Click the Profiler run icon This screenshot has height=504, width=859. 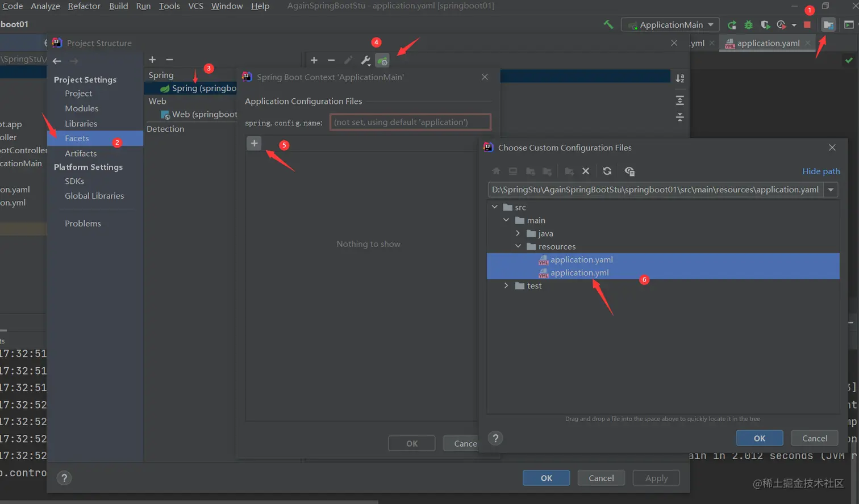click(x=781, y=25)
